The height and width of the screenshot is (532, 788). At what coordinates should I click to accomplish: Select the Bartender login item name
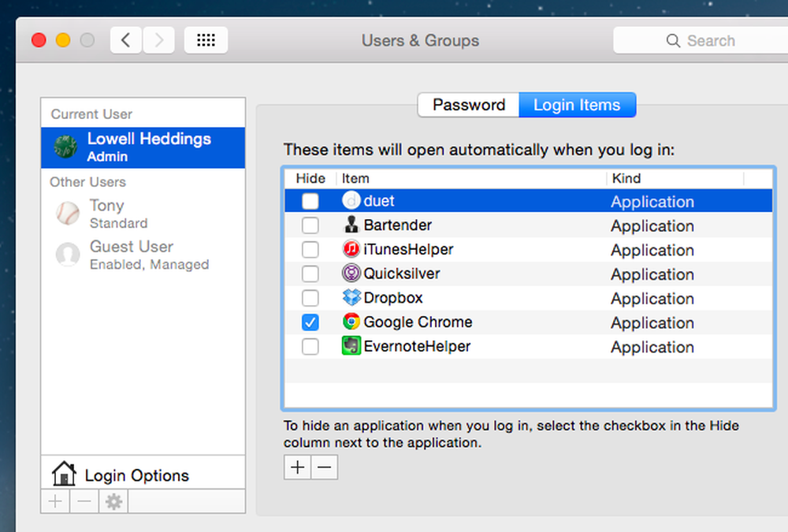tap(397, 225)
